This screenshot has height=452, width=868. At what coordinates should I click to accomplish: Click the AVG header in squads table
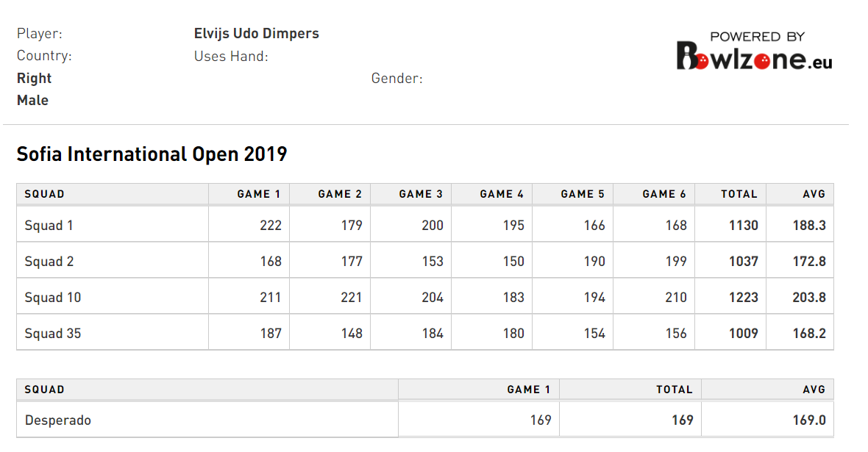click(814, 194)
